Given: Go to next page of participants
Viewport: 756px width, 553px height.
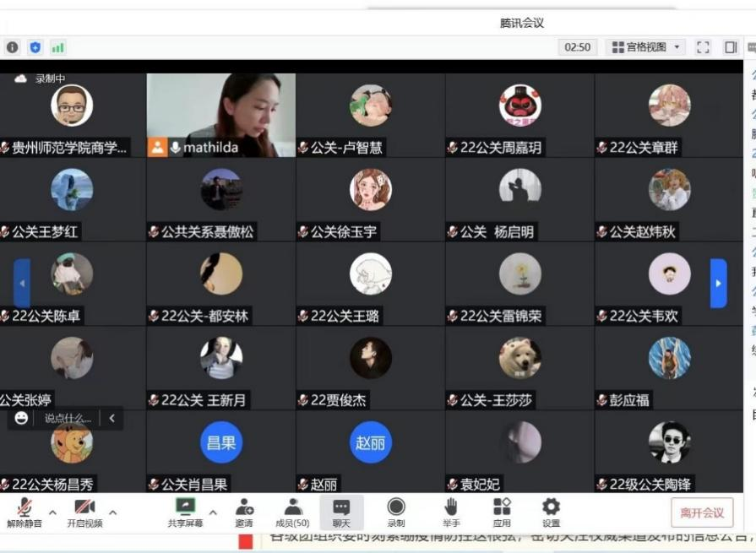Looking at the screenshot, I should (718, 283).
